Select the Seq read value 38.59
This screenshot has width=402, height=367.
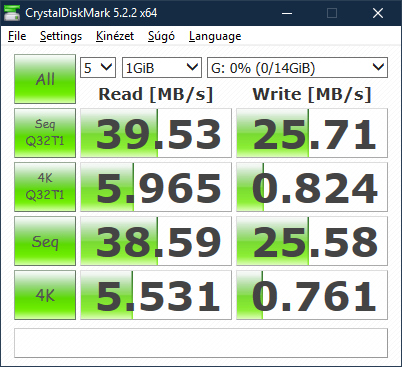[156, 241]
